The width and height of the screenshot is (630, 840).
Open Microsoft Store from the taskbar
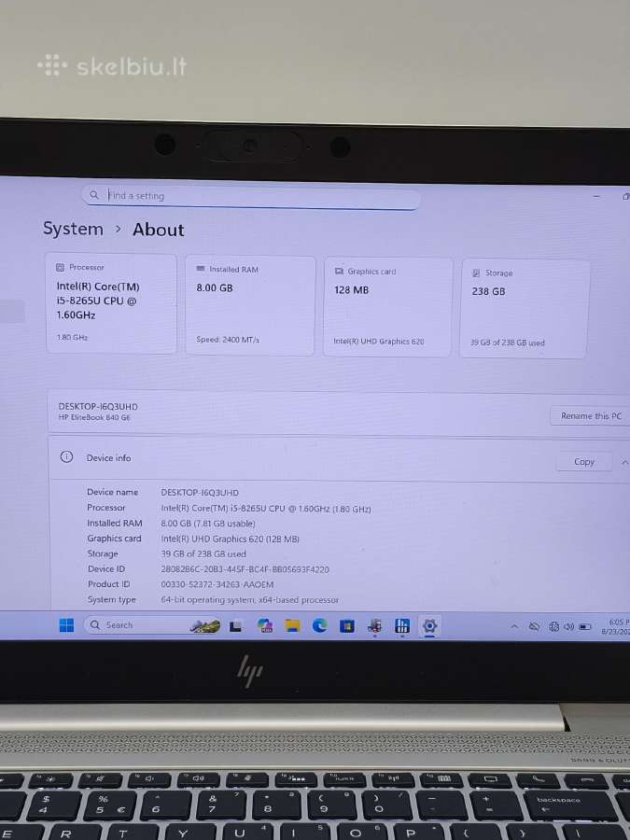tap(347, 625)
